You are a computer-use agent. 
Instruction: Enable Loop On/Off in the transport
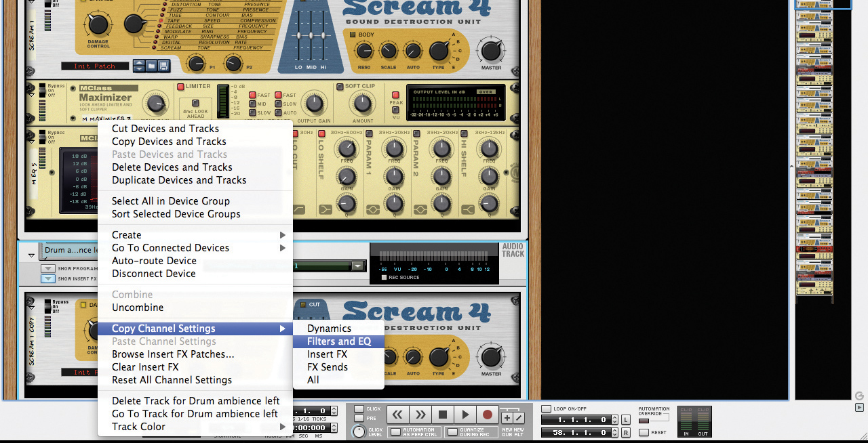coord(546,408)
